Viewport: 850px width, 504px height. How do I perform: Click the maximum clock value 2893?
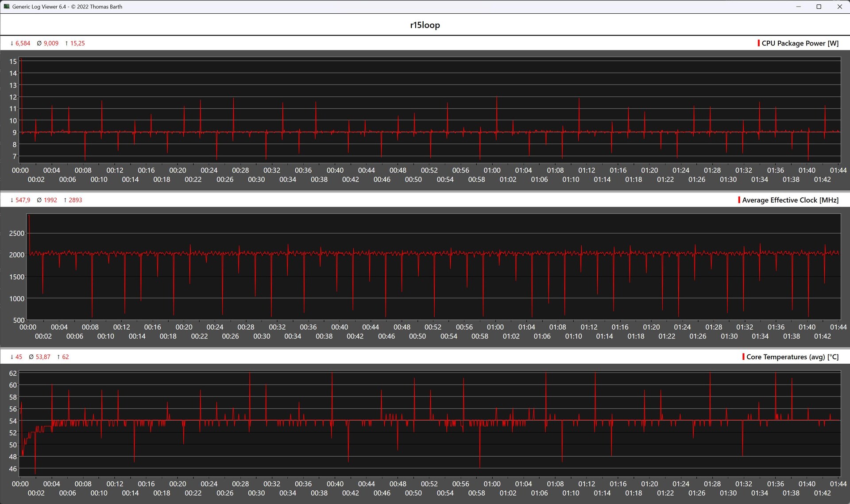tap(75, 200)
